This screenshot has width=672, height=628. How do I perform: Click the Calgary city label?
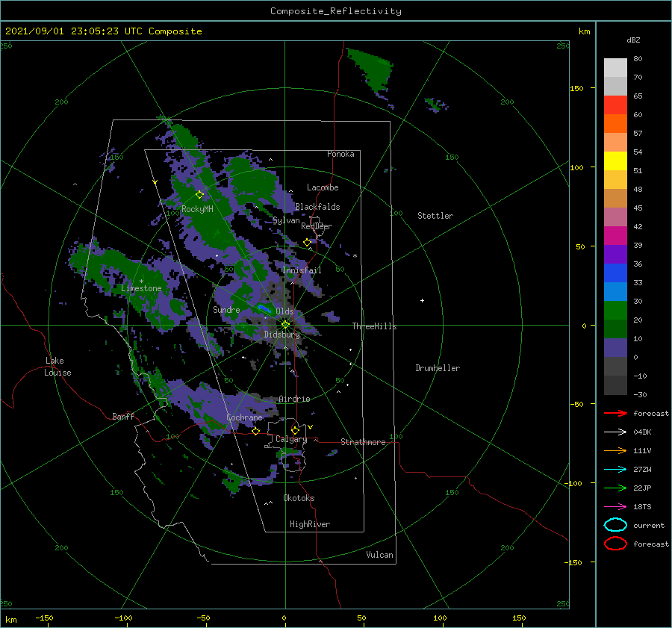pyautogui.click(x=291, y=439)
